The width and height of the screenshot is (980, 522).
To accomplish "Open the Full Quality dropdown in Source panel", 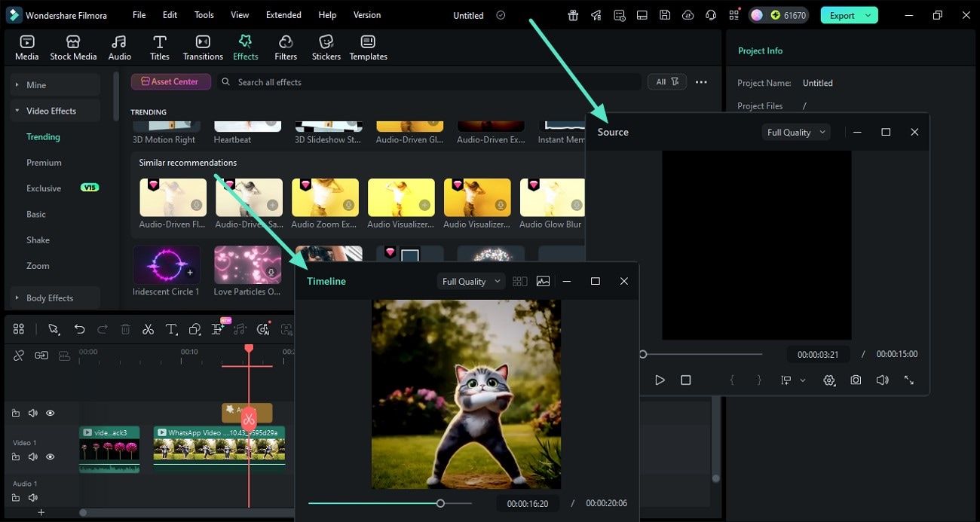I will (795, 132).
